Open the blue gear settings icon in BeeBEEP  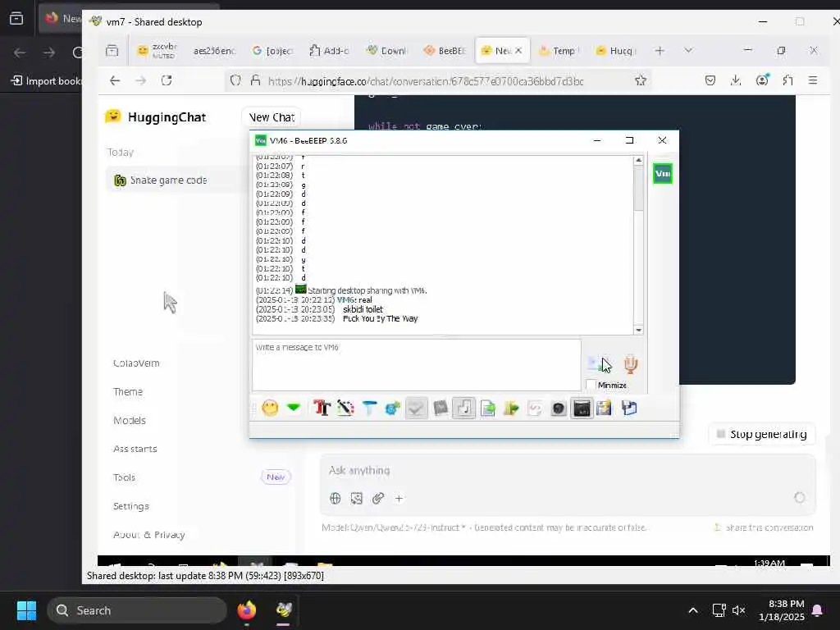(392, 409)
